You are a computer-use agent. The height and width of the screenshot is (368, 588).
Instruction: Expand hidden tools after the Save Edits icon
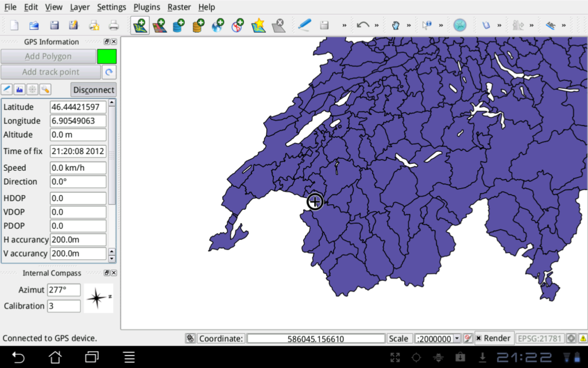pyautogui.click(x=345, y=25)
